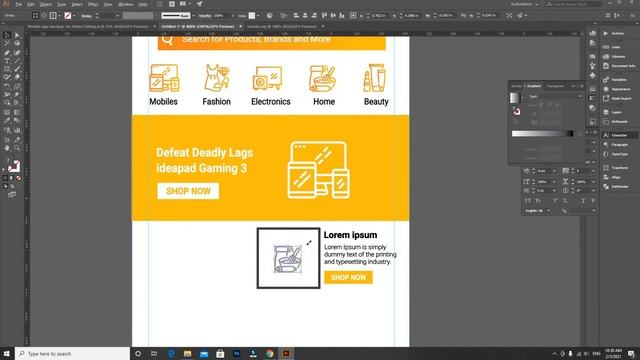Select the Zoom tool in toolbar
The image size is (640, 360).
click(17, 148)
